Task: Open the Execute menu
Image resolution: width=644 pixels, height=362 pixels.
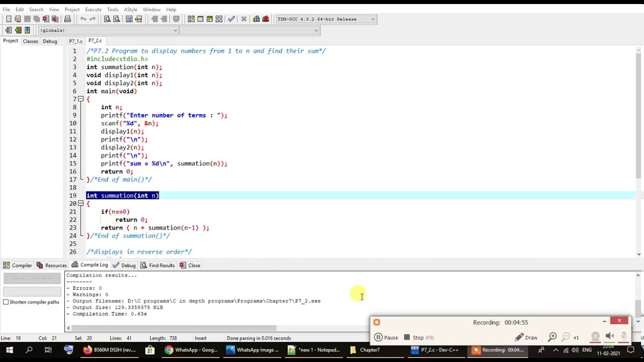Action: (x=93, y=10)
